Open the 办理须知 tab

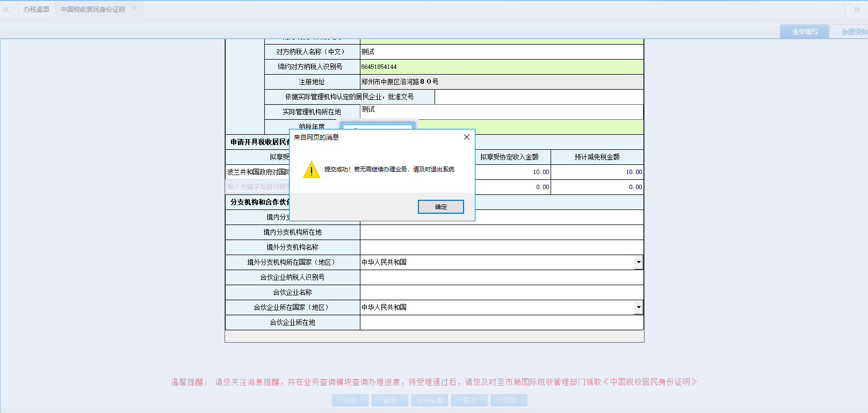pyautogui.click(x=853, y=32)
